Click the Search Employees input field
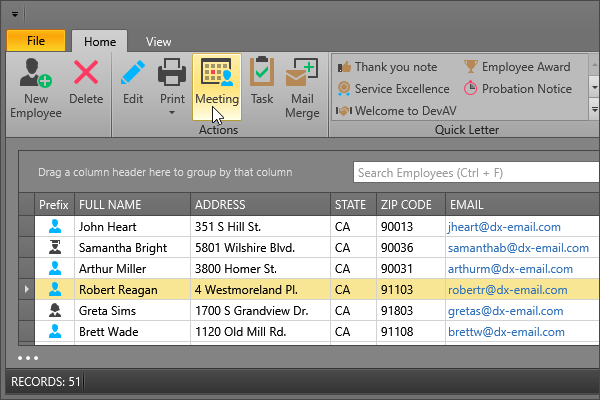This screenshot has width=600, height=400. tap(476, 173)
